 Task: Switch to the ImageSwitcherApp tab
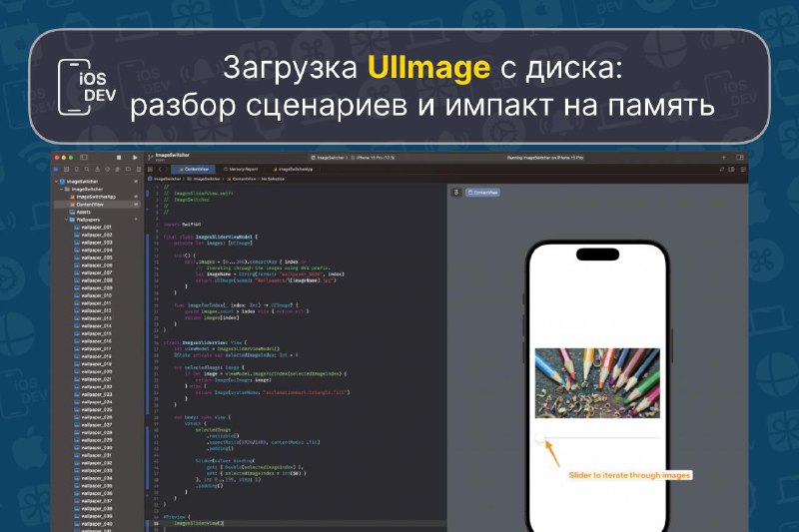[293, 169]
